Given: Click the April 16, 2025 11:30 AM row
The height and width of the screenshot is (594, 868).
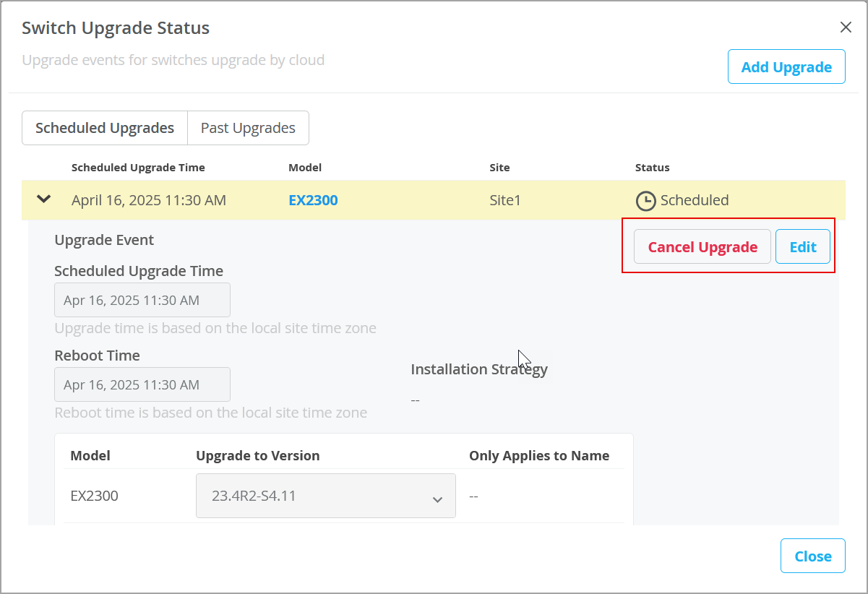Looking at the screenshot, I should pos(149,200).
